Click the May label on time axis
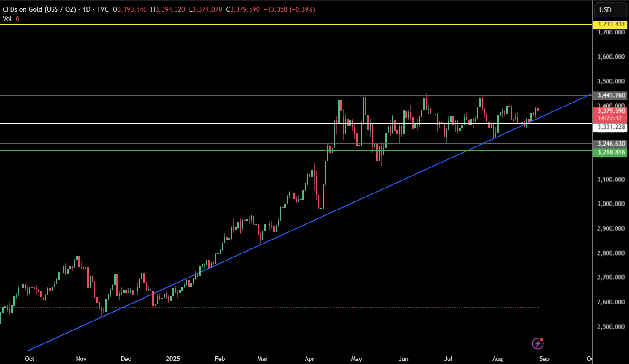 click(x=356, y=359)
